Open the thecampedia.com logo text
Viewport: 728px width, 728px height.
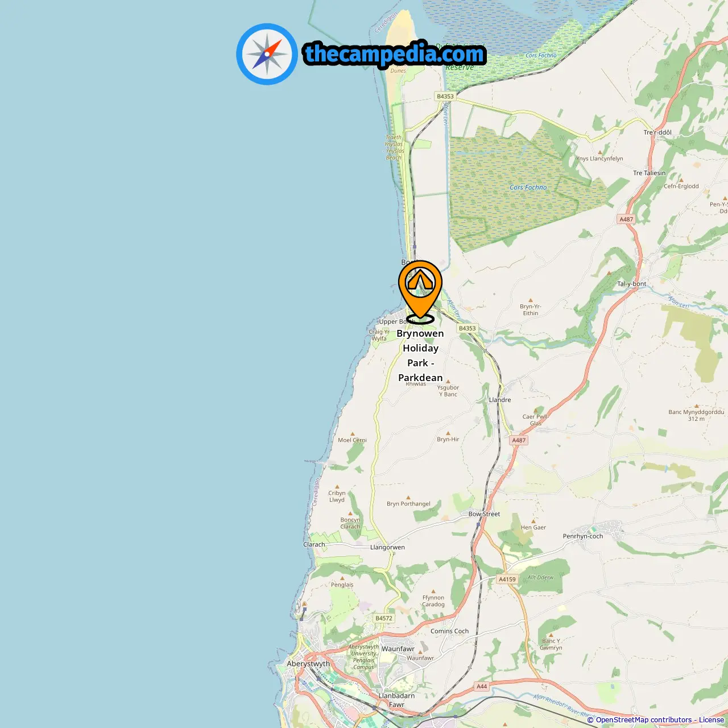(x=395, y=54)
